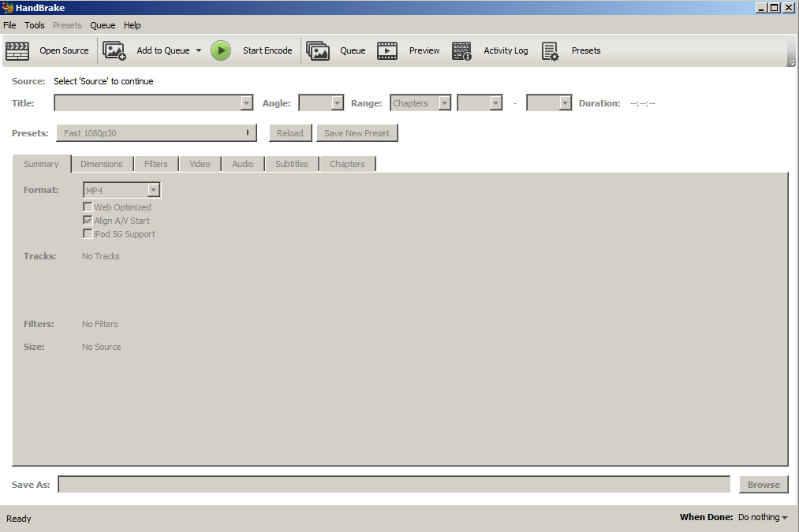799x532 pixels.
Task: Click the Activity Log toolbar label
Action: pos(506,50)
